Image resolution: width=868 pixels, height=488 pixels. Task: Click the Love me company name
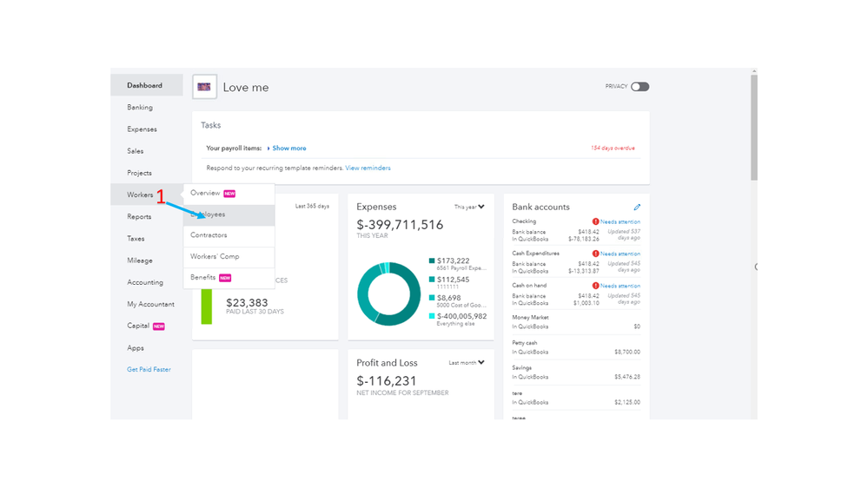coord(246,88)
